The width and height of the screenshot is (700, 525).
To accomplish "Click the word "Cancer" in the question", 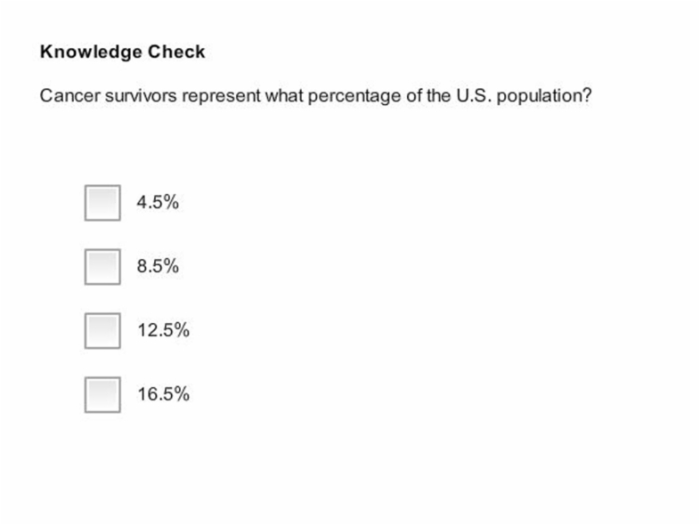I will (x=70, y=96).
